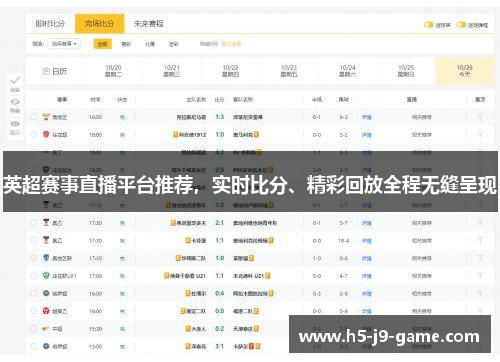The height and width of the screenshot is (362, 500).
Task: Check the box for the 17:30 2:1 match
Action: pyautogui.click(x=34, y=223)
